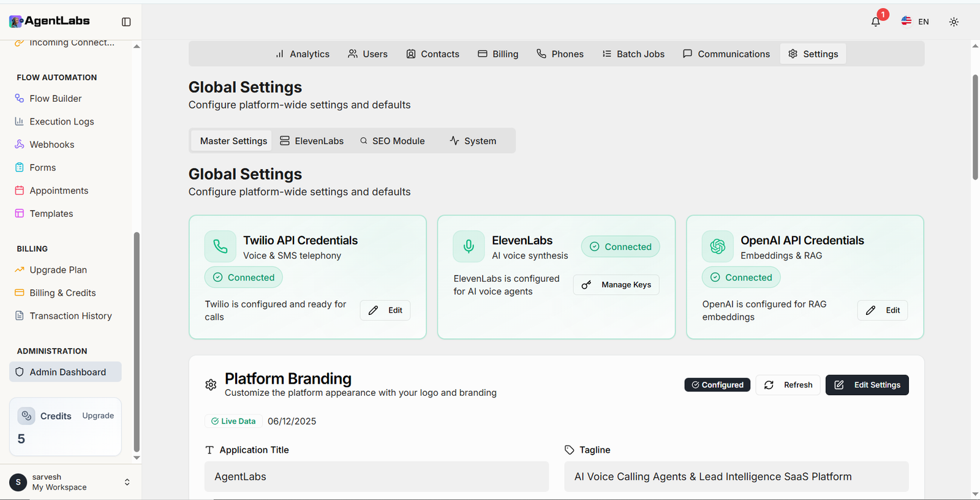The height and width of the screenshot is (500, 980).
Task: Click the Webhooks sidebar icon
Action: (20, 145)
